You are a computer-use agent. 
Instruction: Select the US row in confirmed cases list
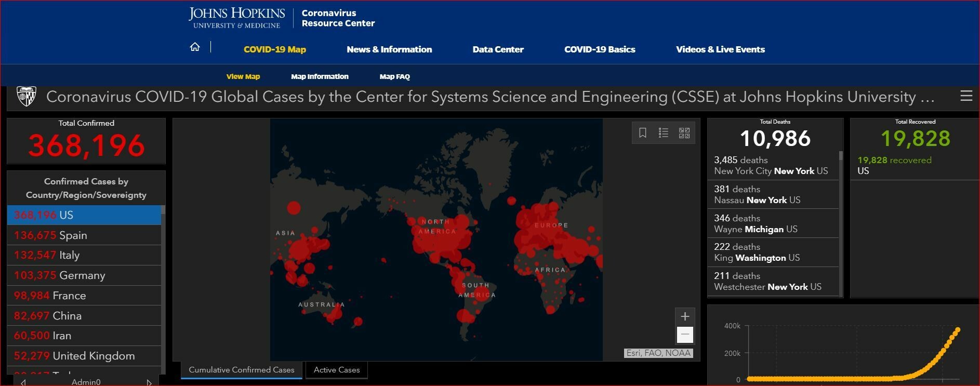tap(84, 215)
